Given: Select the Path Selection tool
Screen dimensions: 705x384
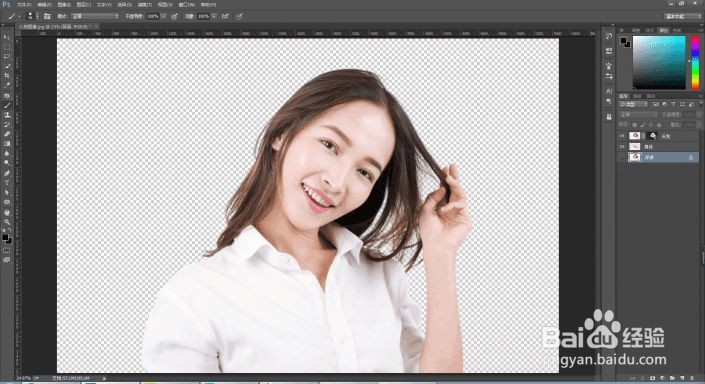Looking at the screenshot, I should pos(7,192).
